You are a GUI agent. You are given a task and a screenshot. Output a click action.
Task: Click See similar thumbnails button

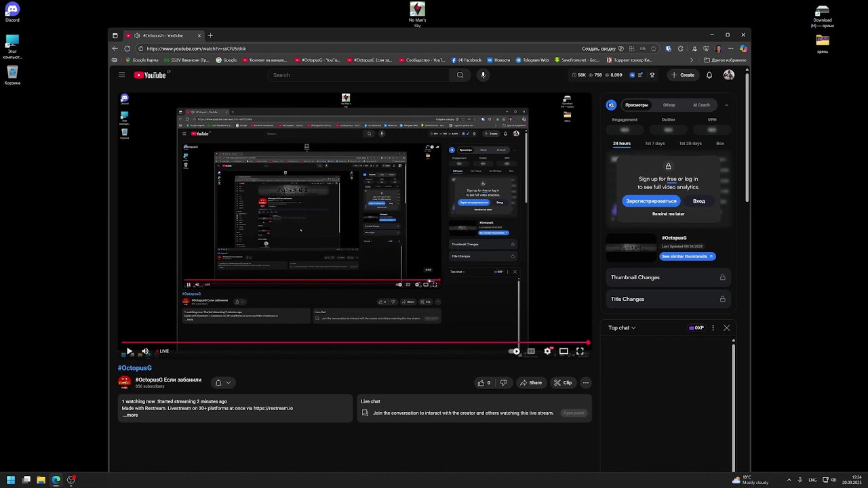click(x=687, y=256)
